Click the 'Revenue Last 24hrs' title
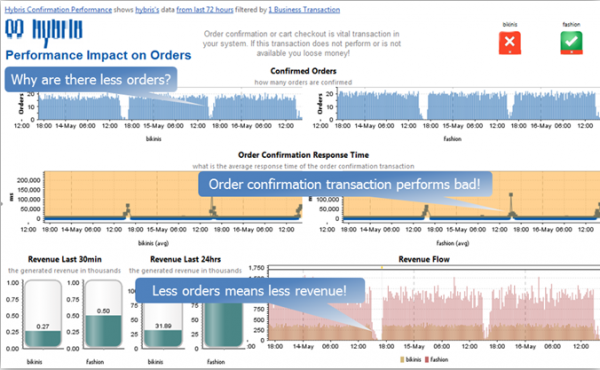The height and width of the screenshot is (370, 600). pyautogui.click(x=186, y=259)
